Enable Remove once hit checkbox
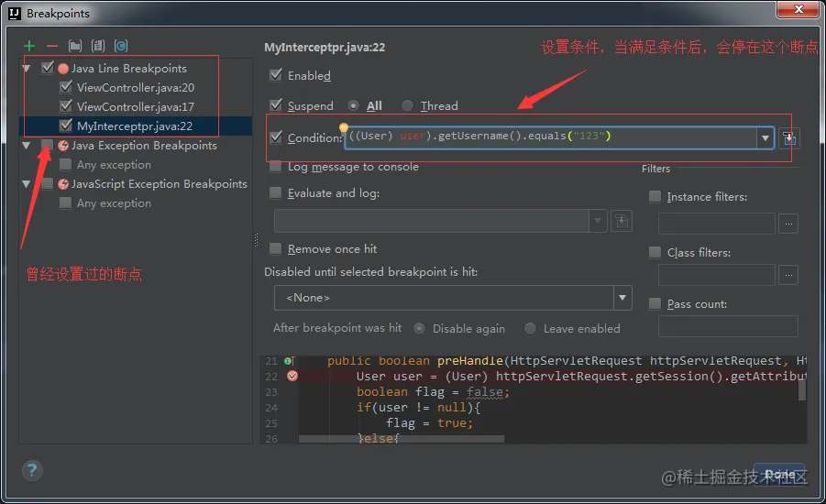826x504 pixels. pyautogui.click(x=275, y=248)
